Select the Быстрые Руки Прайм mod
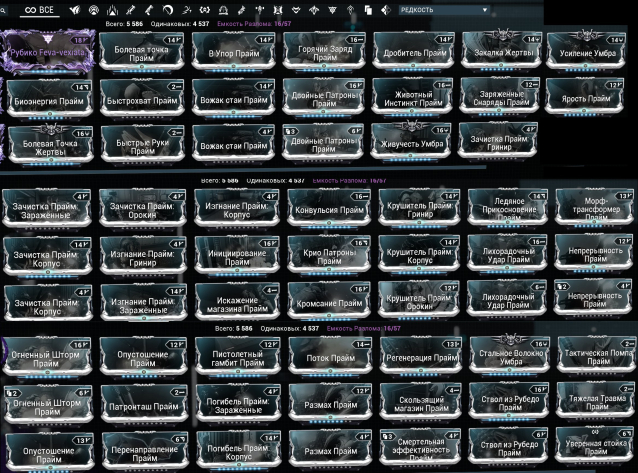This screenshot has width=638, height=473. (x=142, y=145)
